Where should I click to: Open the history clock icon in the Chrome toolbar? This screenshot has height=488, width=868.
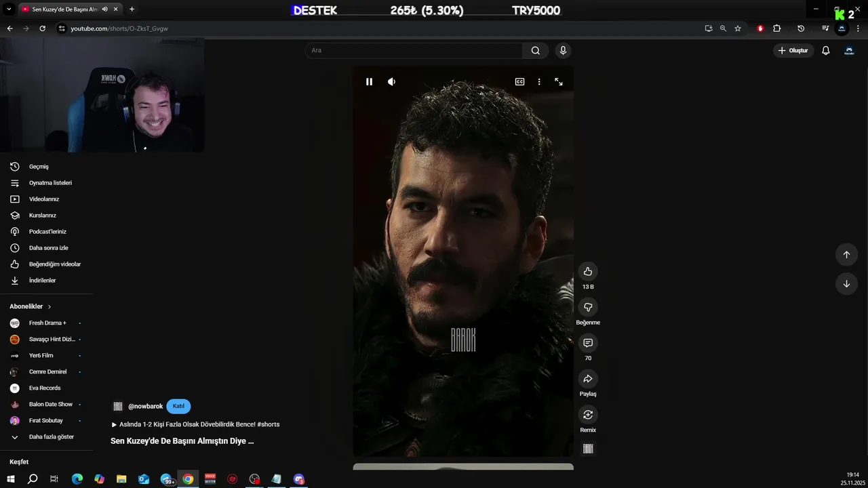click(x=801, y=28)
